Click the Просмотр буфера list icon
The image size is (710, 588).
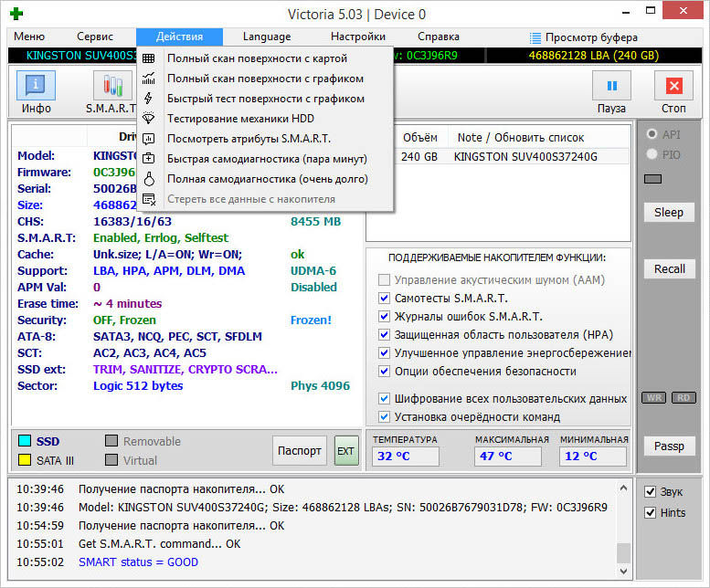pyautogui.click(x=535, y=37)
